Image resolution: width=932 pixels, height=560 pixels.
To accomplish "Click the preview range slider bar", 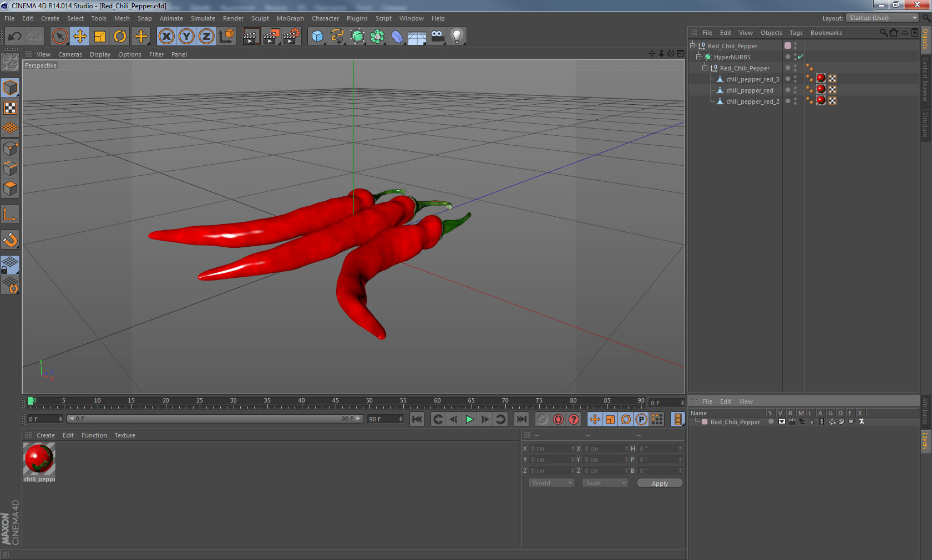I will tap(215, 419).
